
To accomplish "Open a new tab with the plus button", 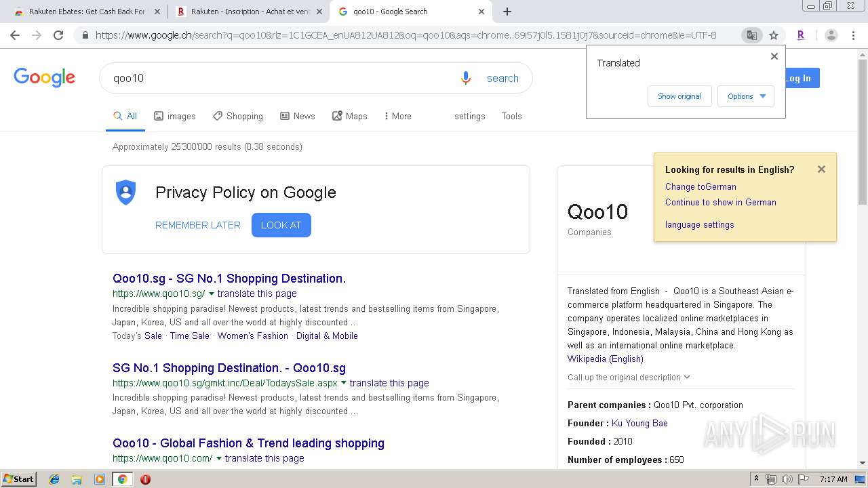I will pyautogui.click(x=507, y=12).
